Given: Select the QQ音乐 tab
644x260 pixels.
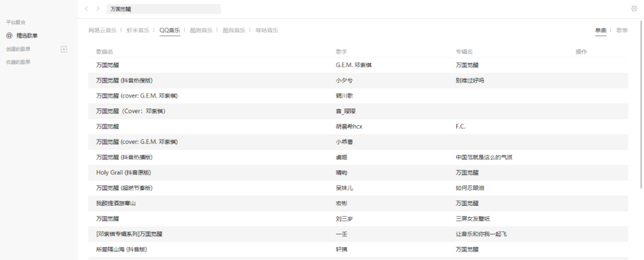Looking at the screenshot, I should 169,30.
